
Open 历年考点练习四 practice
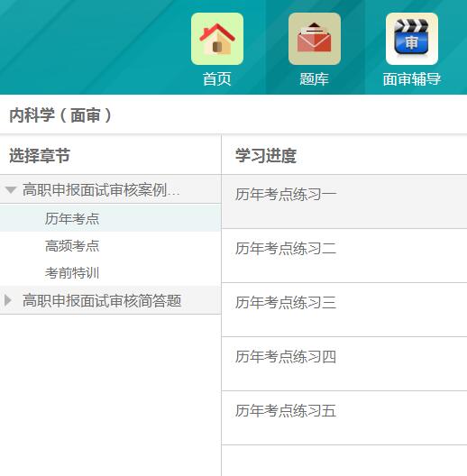coord(344,363)
